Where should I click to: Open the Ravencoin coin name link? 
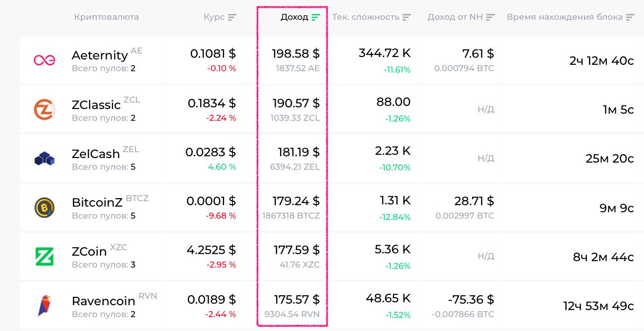pyautogui.click(x=104, y=301)
